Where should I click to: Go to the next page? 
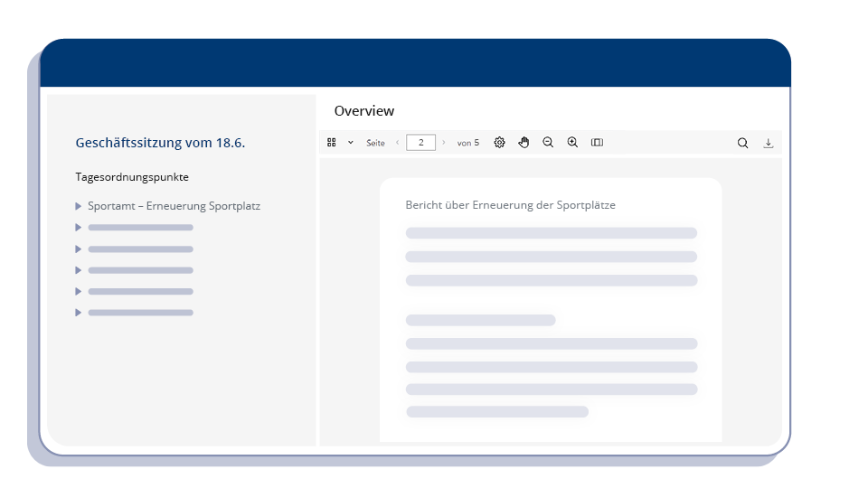coord(443,143)
